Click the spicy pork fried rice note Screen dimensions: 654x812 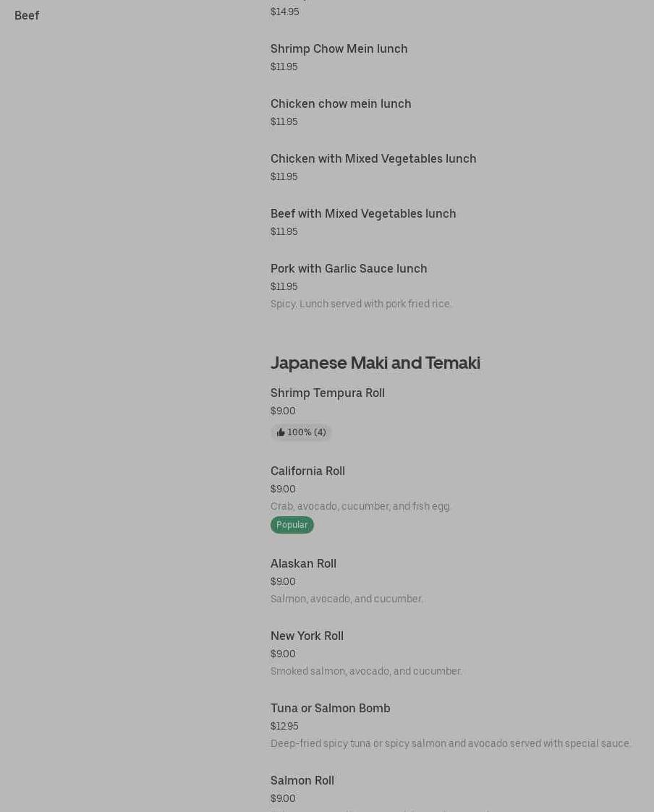(360, 304)
